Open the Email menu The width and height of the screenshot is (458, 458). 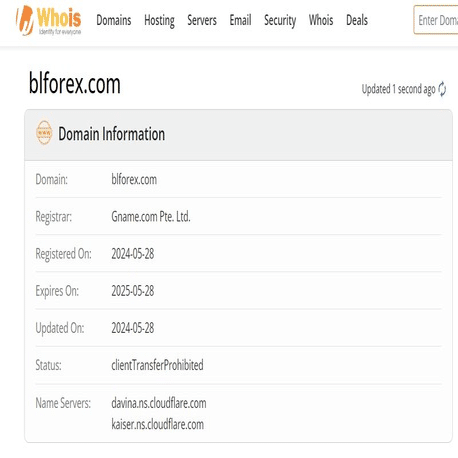240,20
